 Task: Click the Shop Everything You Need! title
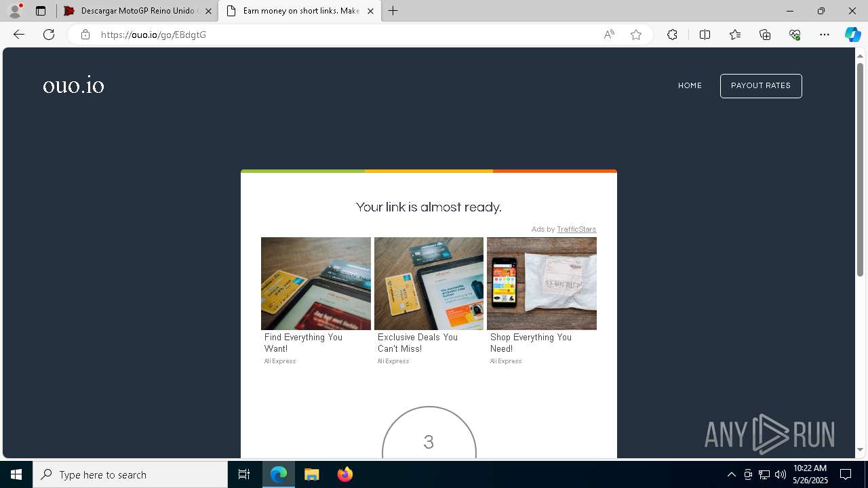(531, 343)
